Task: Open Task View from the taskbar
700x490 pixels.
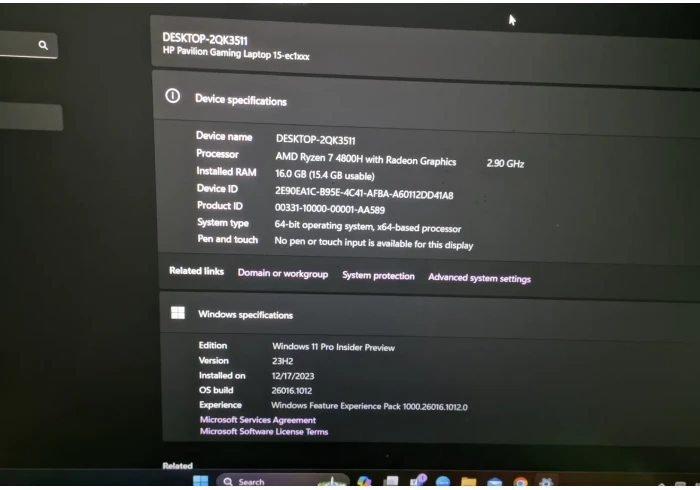Action: [x=392, y=482]
